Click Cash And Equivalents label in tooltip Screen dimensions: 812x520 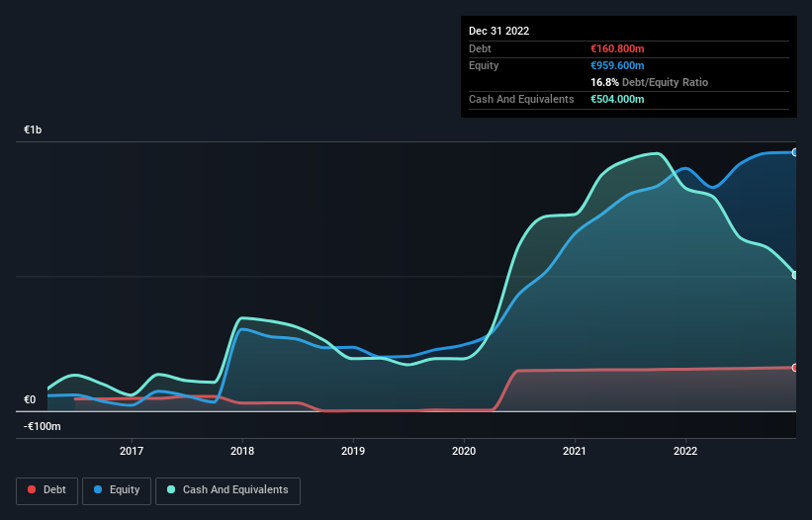tap(521, 99)
